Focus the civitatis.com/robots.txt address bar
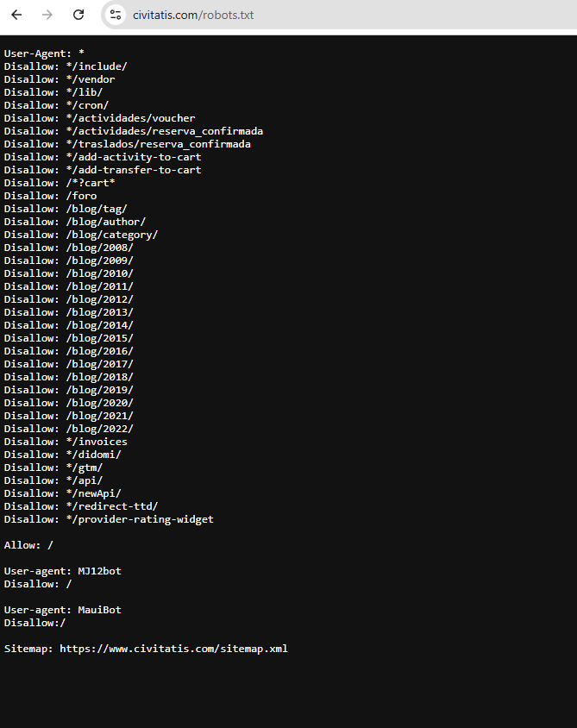 point(259,15)
